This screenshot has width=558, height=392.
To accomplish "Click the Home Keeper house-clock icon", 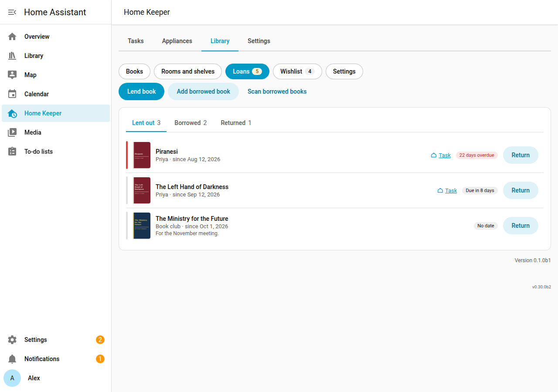I will [12, 113].
